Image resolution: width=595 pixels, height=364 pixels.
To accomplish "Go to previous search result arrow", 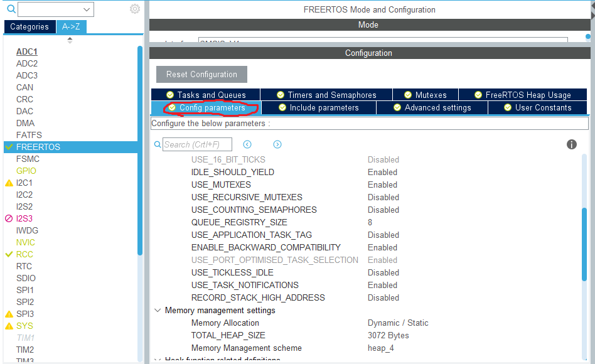I will (x=247, y=144).
